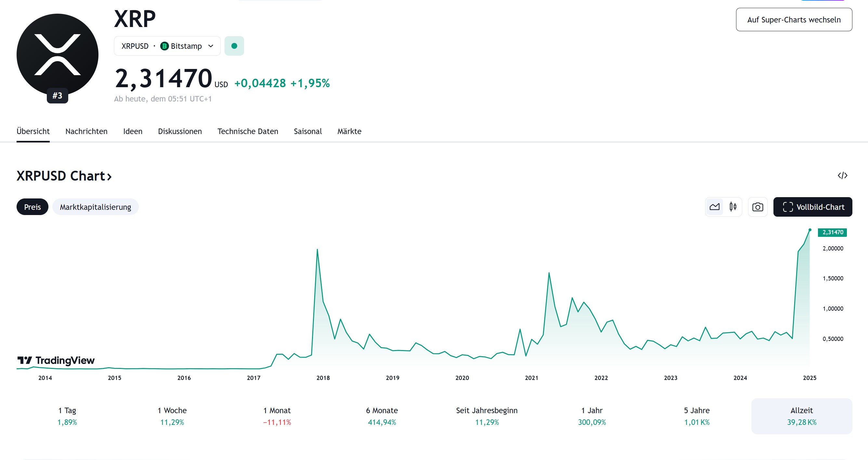The image size is (868, 460).
Task: Click the +1,95% change value
Action: tap(310, 83)
